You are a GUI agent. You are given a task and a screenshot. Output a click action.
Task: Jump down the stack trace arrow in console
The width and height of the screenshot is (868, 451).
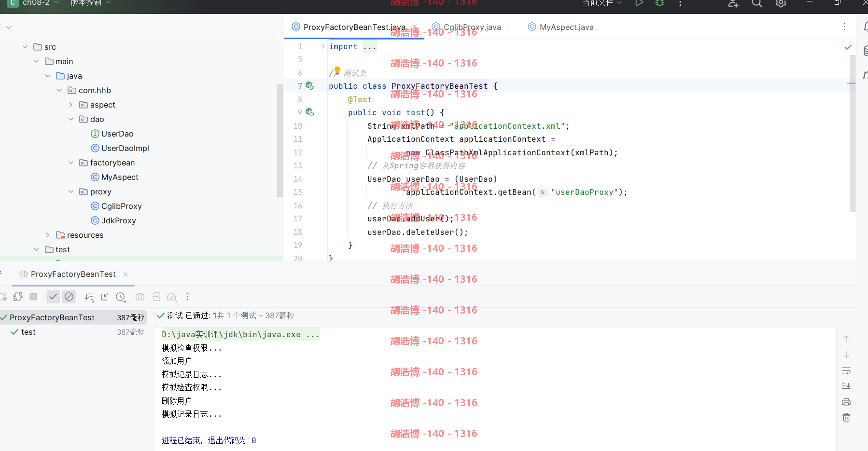point(846,355)
